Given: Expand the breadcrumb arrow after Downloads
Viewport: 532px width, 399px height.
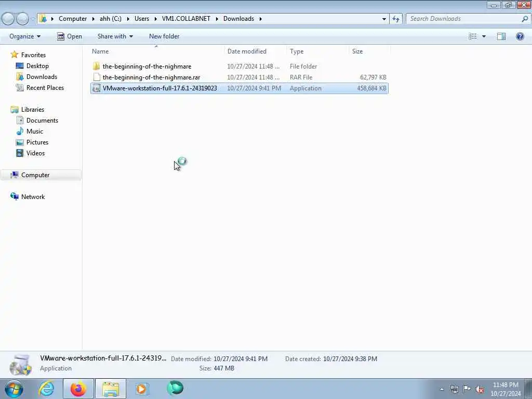Looking at the screenshot, I should (x=261, y=19).
